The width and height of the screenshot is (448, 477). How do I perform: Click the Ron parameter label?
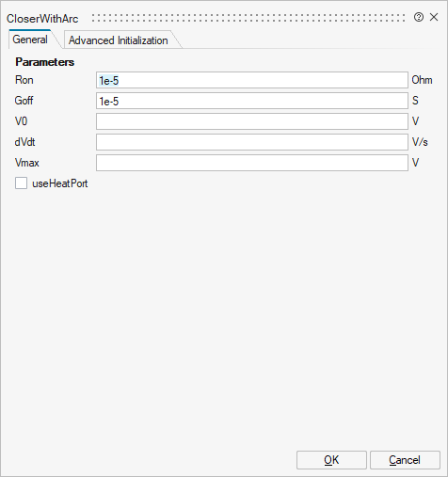(x=24, y=80)
